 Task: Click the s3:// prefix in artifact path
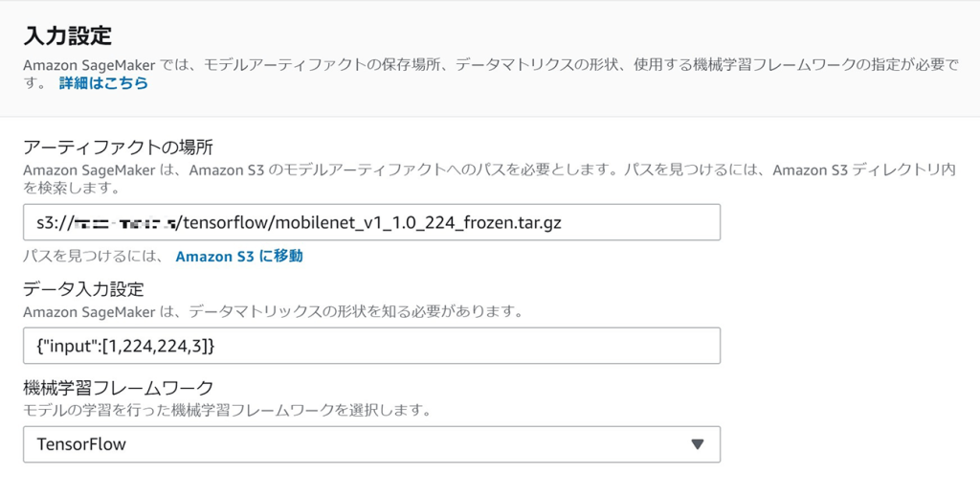55,222
